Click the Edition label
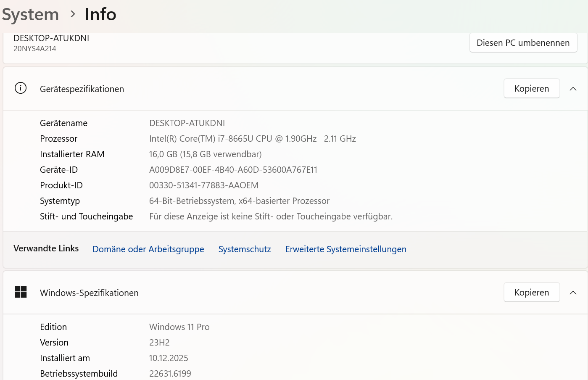The image size is (588, 380). 53,327
